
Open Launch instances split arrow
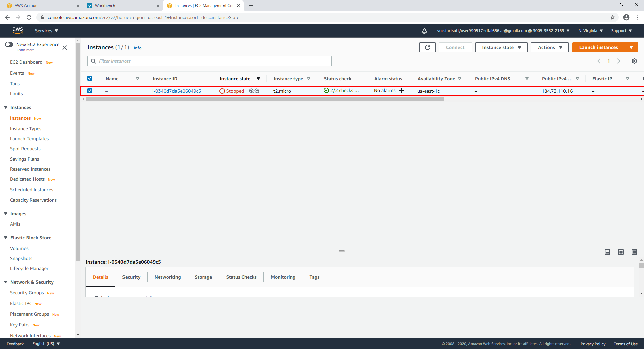(x=631, y=47)
